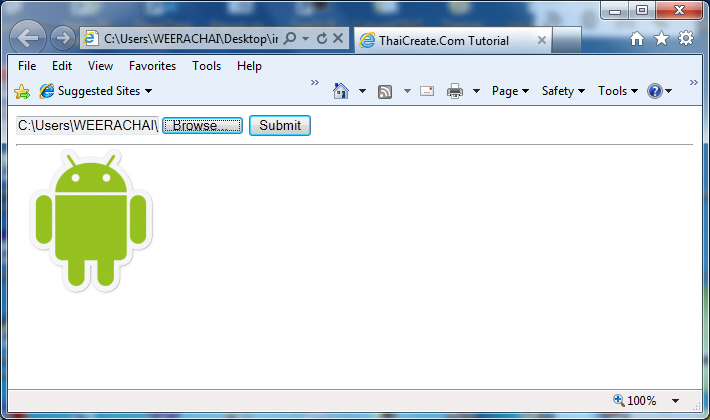Open a new tab with the blank tab button
710x420 pixels.
tap(566, 40)
